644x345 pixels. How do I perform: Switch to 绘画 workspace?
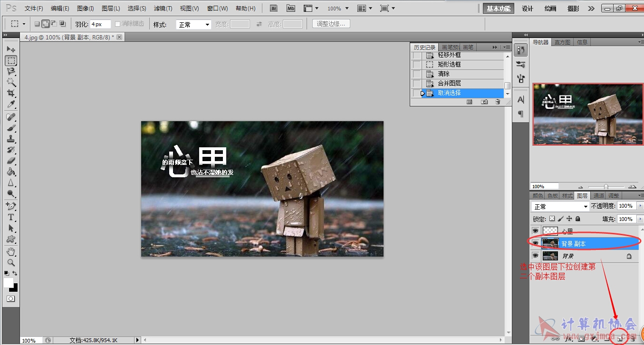(x=550, y=9)
